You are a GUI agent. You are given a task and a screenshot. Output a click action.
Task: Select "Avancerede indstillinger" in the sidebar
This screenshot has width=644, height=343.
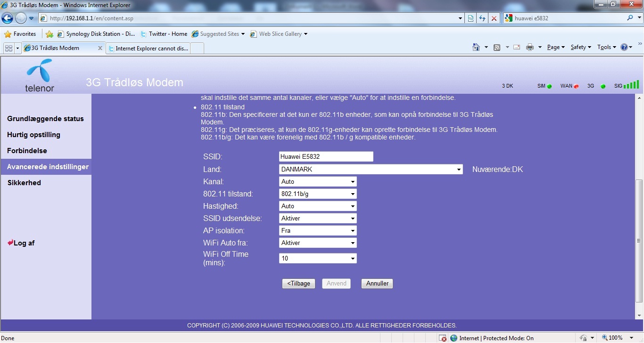click(x=46, y=167)
